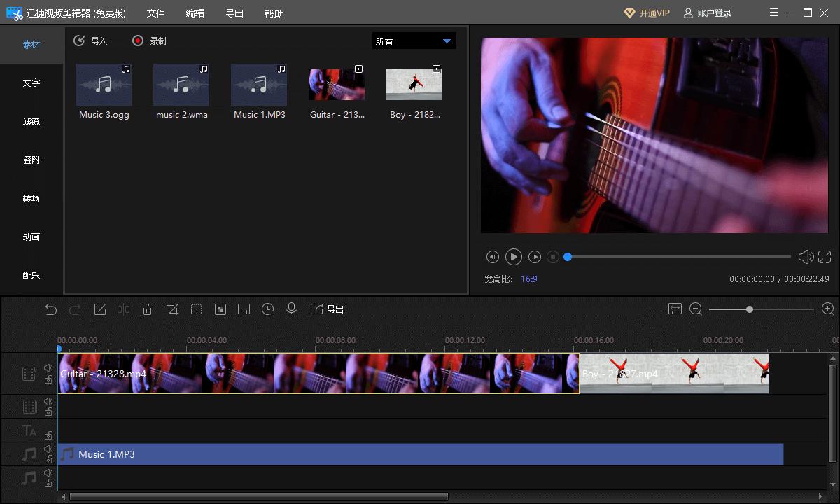Viewport: 840px width, 504px height.
Task: Click the 录制 record button
Action: tap(149, 41)
